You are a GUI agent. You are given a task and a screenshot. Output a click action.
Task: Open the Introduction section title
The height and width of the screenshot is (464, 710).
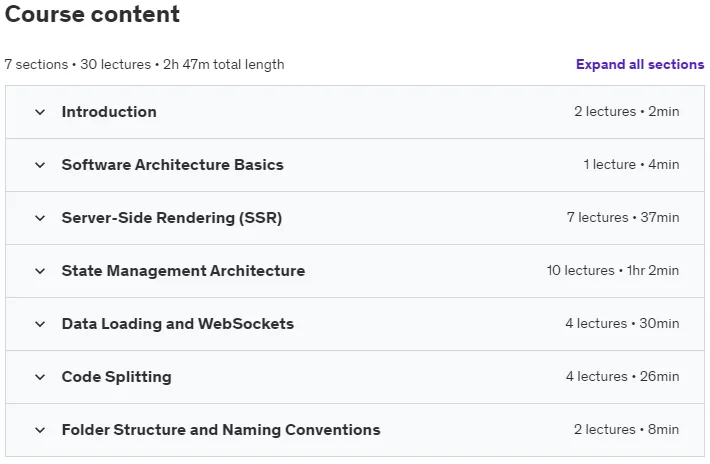(x=109, y=112)
